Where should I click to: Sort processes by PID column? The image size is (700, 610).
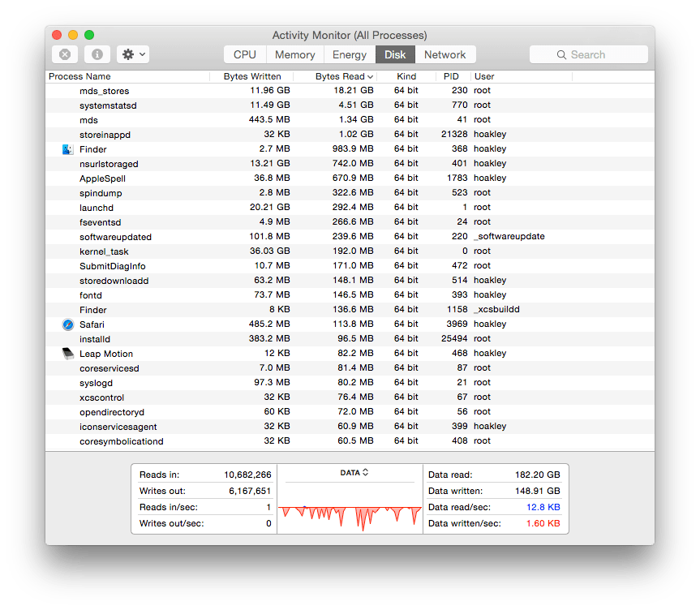point(451,75)
